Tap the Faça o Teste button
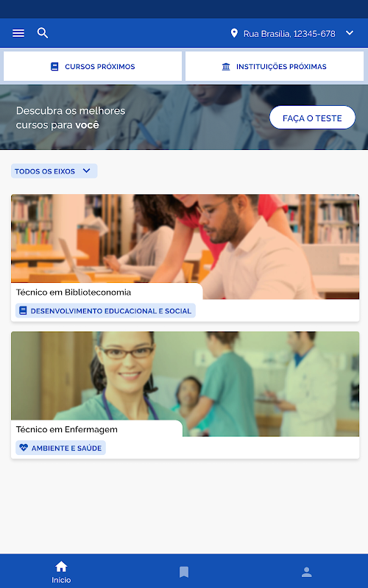The image size is (368, 588). click(312, 118)
